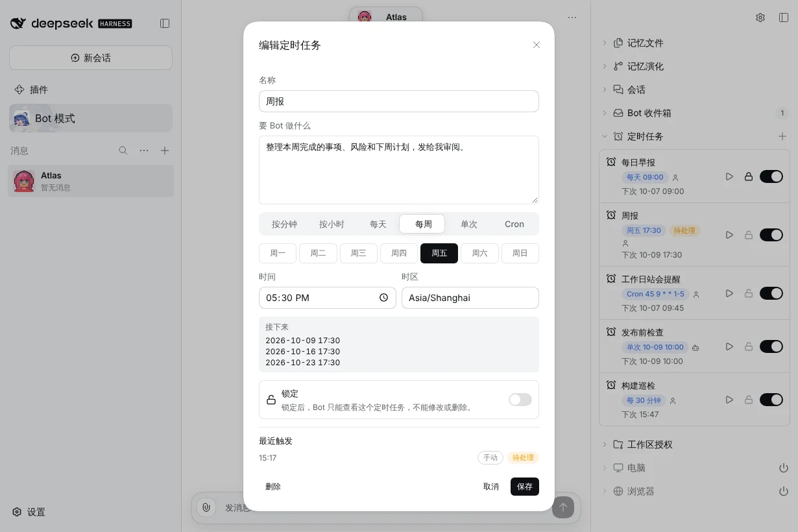Click 保存 to save the task
The image size is (798, 532).
click(x=525, y=487)
